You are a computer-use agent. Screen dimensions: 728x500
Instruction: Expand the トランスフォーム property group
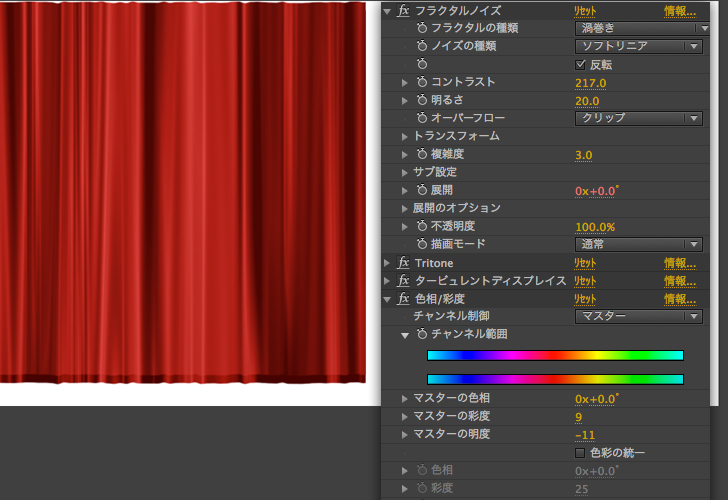[405, 136]
